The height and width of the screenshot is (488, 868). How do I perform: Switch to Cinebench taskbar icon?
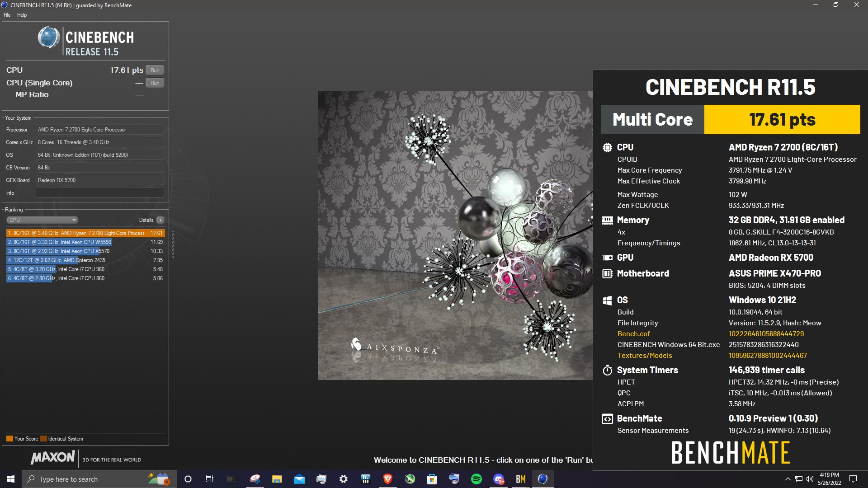[x=543, y=479]
